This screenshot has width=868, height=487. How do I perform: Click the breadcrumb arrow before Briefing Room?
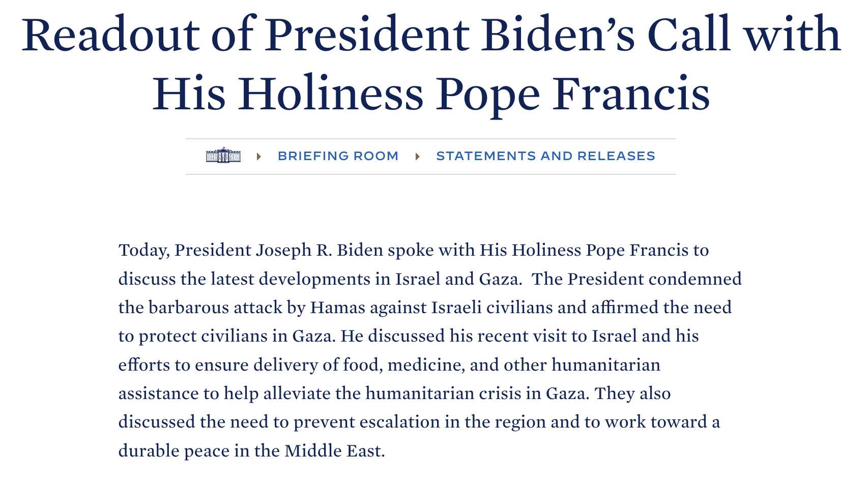pyautogui.click(x=259, y=156)
